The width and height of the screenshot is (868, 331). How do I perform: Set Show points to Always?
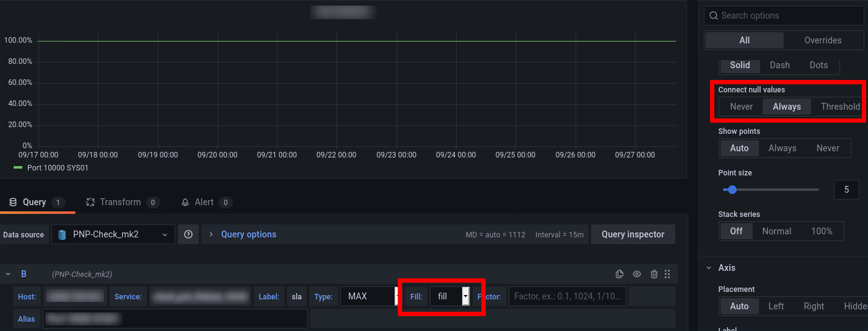click(782, 148)
